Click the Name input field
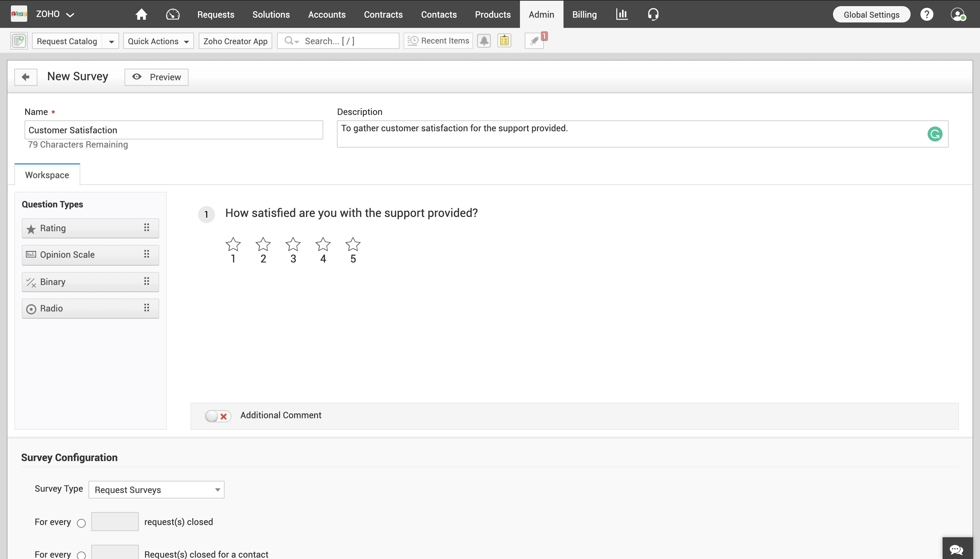 click(x=173, y=130)
